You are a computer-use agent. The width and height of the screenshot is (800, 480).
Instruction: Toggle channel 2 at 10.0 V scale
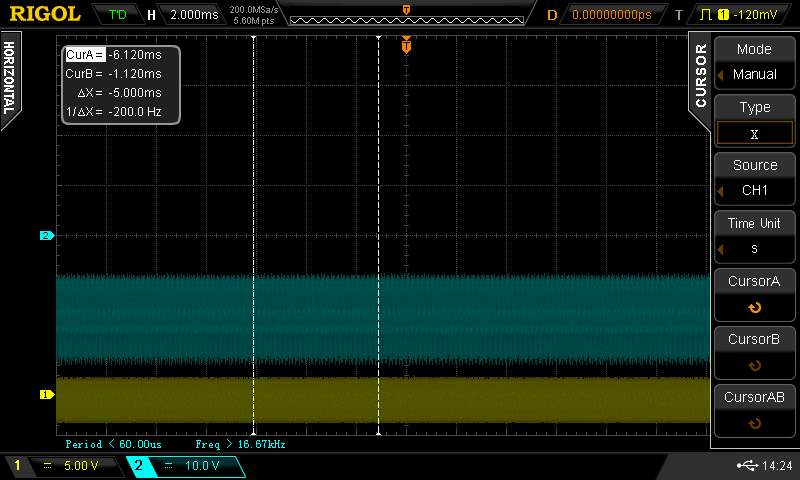pos(185,466)
